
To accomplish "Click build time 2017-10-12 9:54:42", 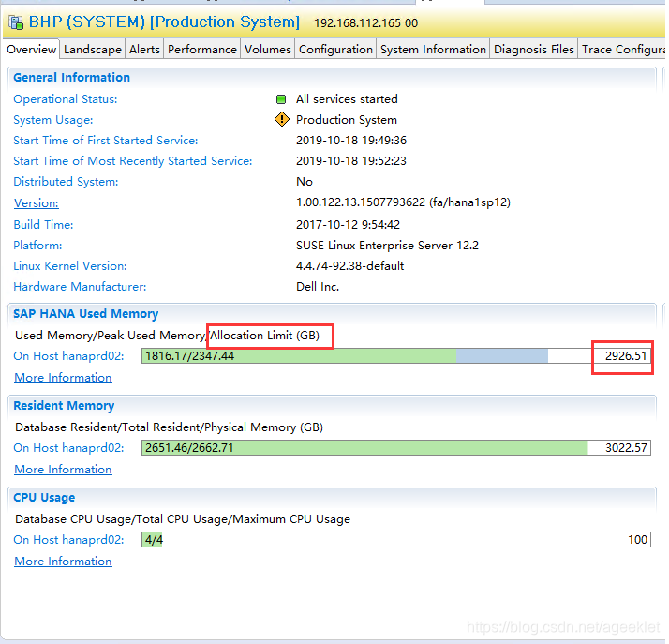I will 348,225.
